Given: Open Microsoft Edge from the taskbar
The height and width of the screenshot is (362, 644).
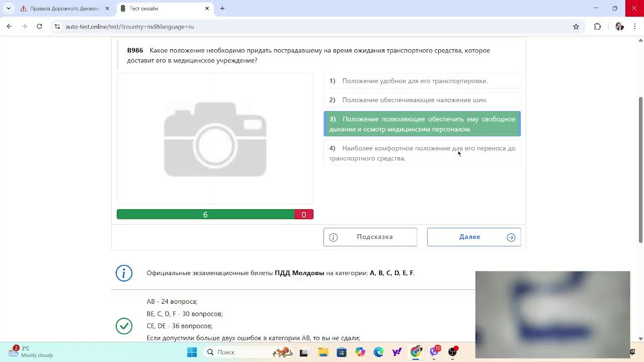Looking at the screenshot, I should coord(378,352).
